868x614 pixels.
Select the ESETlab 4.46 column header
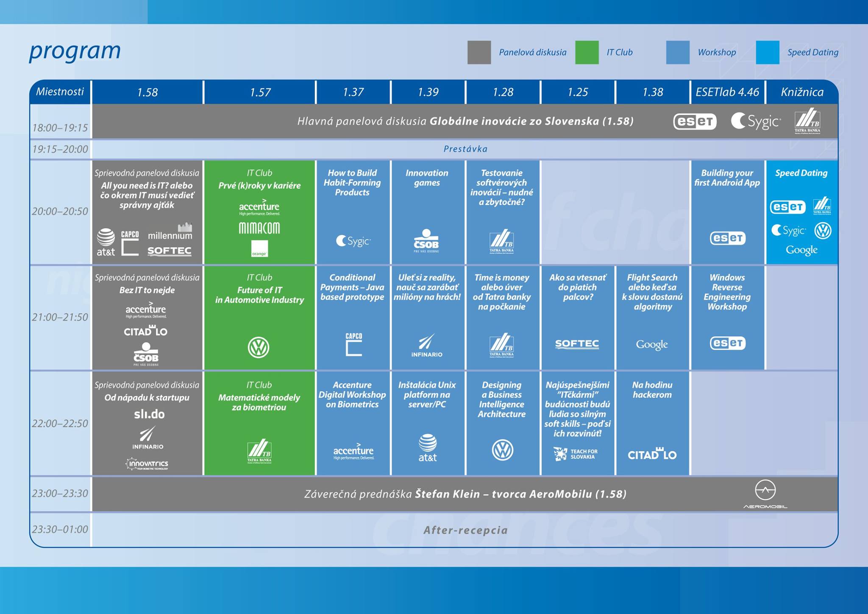click(727, 92)
